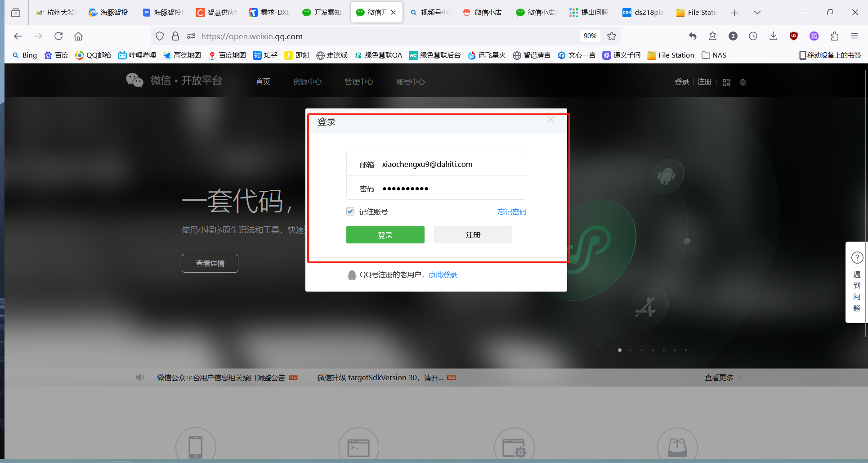The height and width of the screenshot is (463, 868).
Task: Click the toolbar undo arrow icon
Action: (x=693, y=36)
